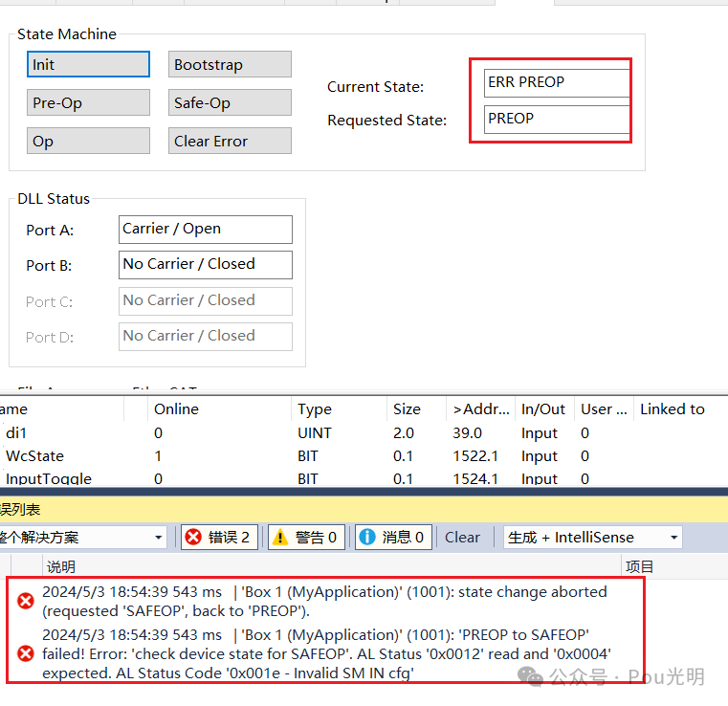Click error icon of state change aborted entry
The image size is (728, 706).
coord(26,601)
